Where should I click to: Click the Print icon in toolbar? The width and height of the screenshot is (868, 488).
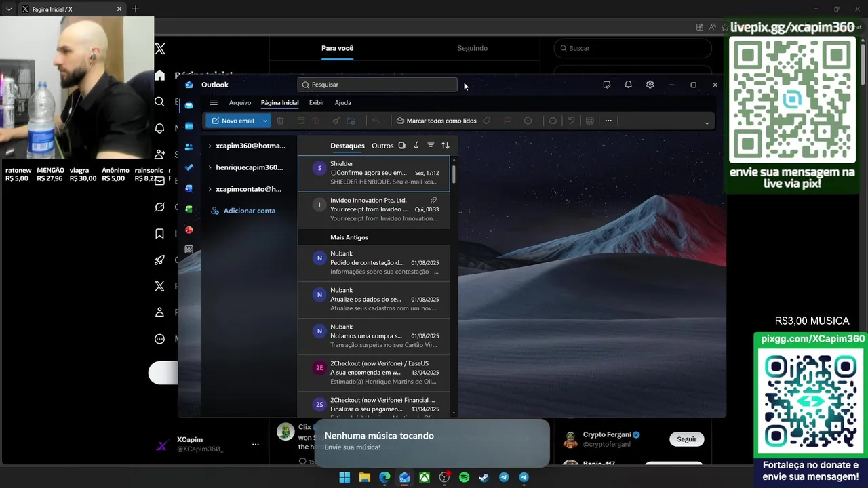click(553, 121)
